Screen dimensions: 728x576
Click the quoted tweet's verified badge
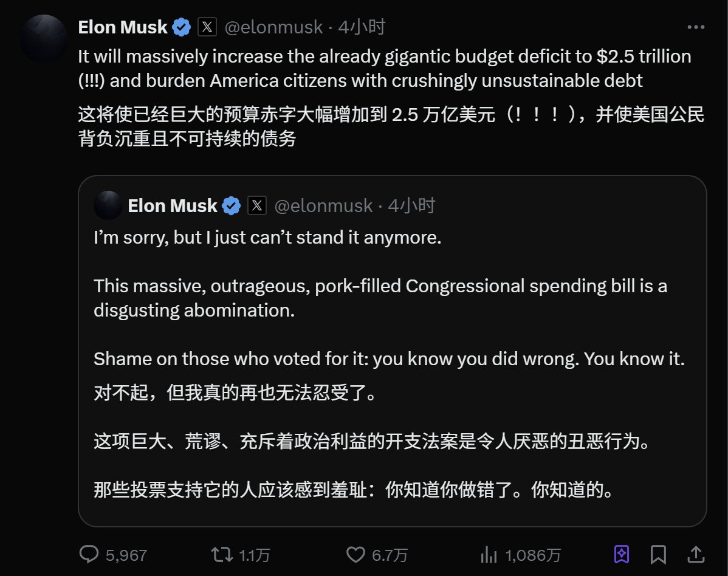(231, 206)
